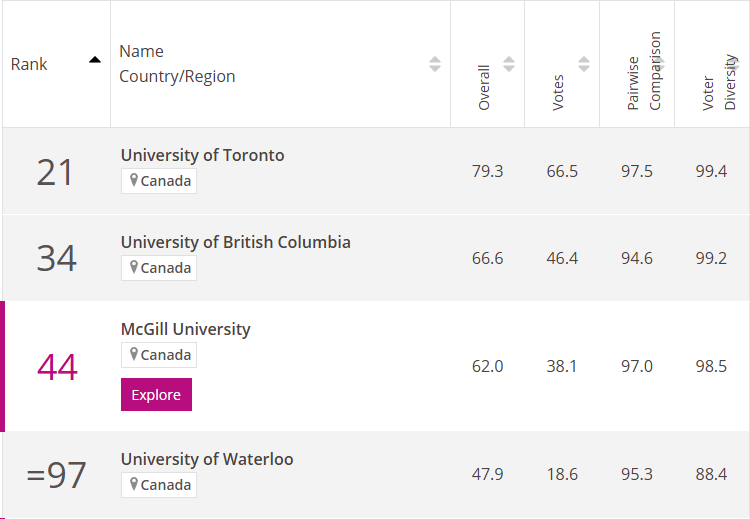Sort by Pairwise Comparison arrows

(x=659, y=64)
